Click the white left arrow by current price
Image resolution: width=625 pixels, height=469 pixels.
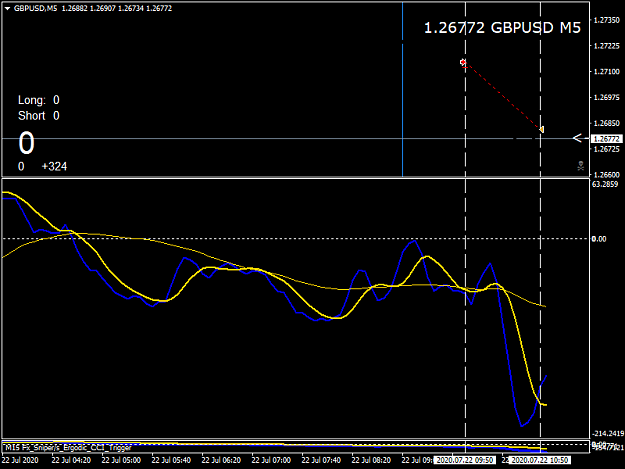pos(577,138)
